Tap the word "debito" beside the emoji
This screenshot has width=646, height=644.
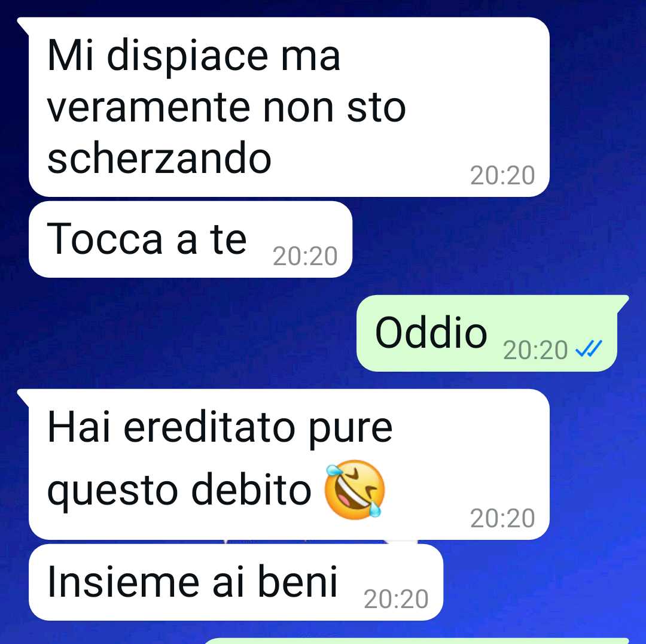pos(251,489)
